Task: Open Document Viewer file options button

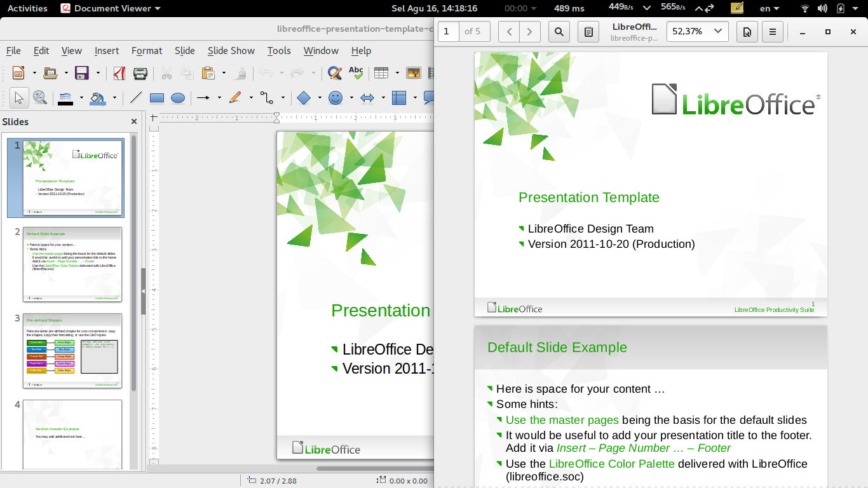Action: click(x=747, y=31)
